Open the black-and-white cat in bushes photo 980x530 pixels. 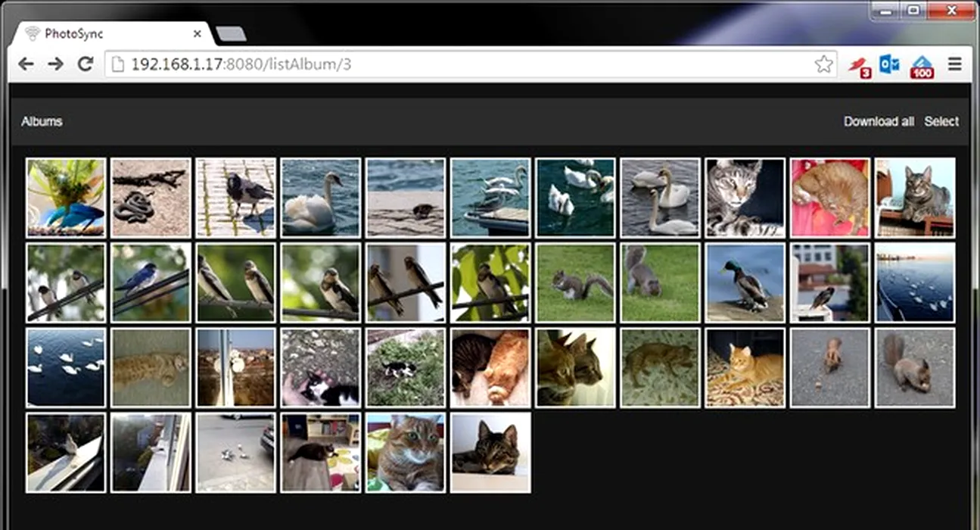(x=406, y=367)
